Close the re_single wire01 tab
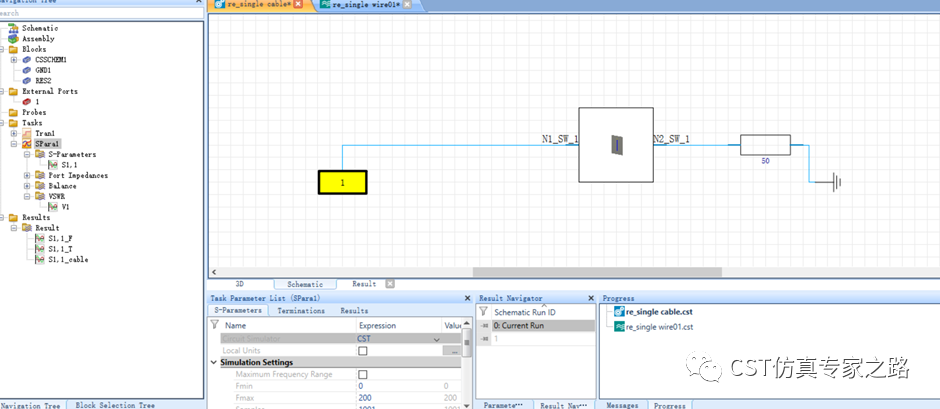The image size is (940, 409). (x=407, y=4)
